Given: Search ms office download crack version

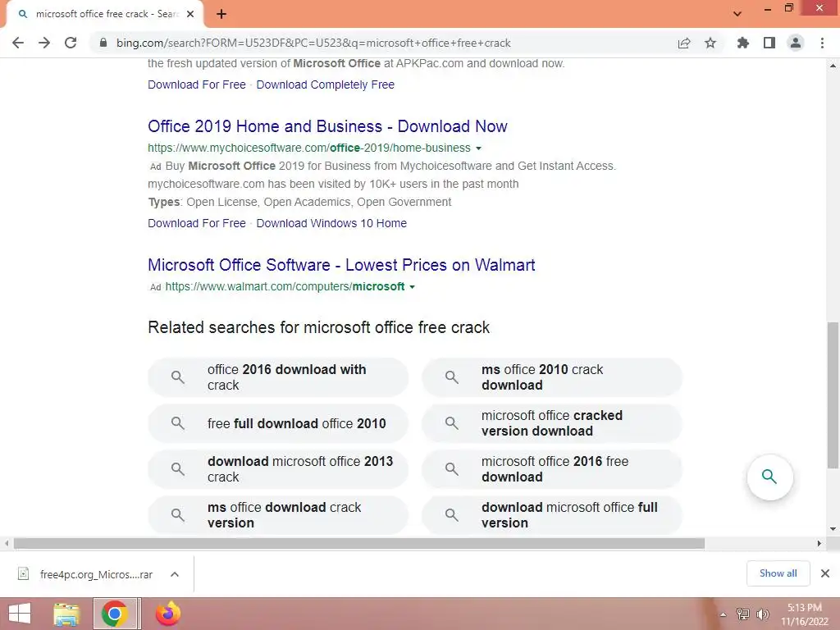Looking at the screenshot, I should pos(278,515).
